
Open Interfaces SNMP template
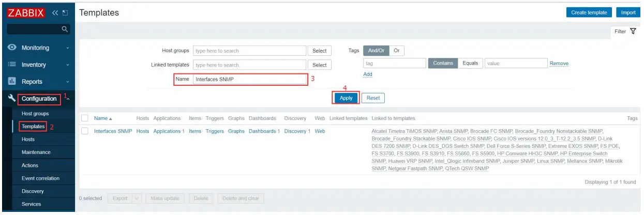[113, 131]
